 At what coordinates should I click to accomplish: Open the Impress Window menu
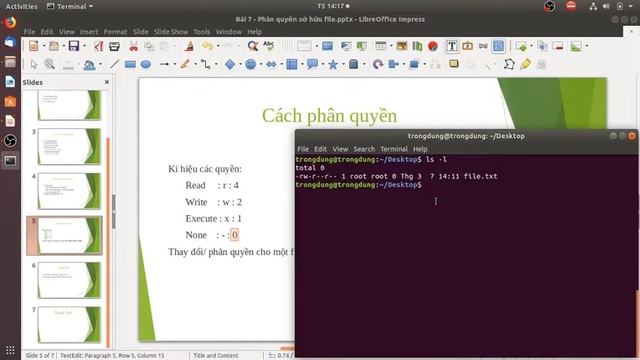[x=229, y=31]
